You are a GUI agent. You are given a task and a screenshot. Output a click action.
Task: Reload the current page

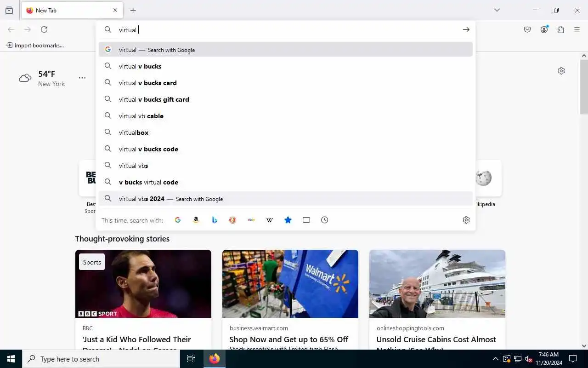pyautogui.click(x=44, y=29)
